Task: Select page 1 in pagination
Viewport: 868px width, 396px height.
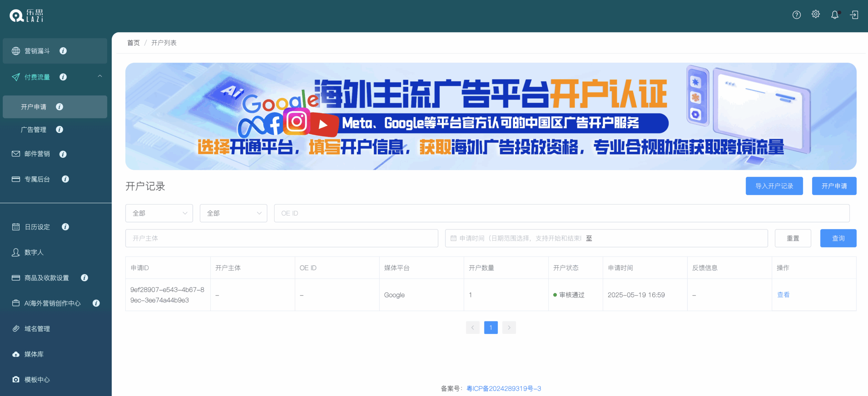Action: click(x=491, y=327)
